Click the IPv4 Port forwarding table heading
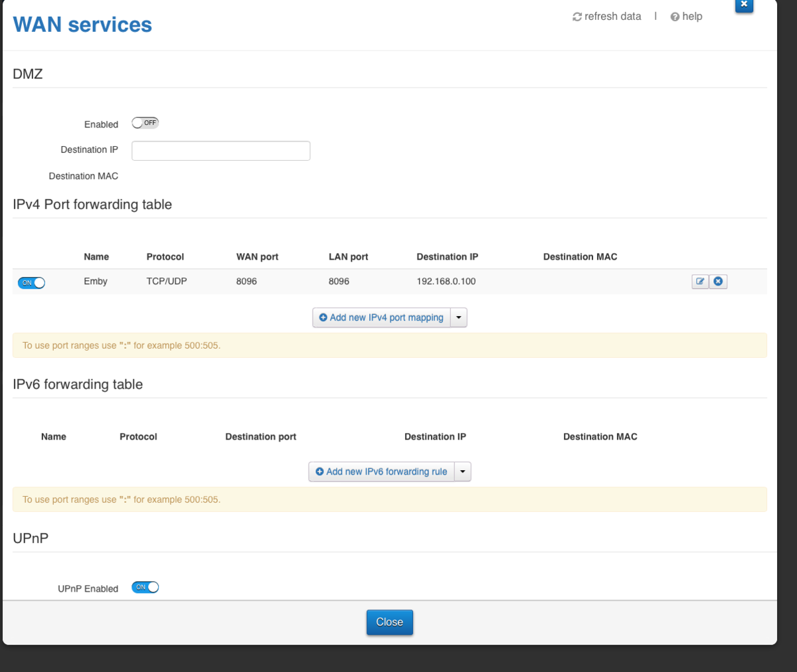 click(x=92, y=205)
